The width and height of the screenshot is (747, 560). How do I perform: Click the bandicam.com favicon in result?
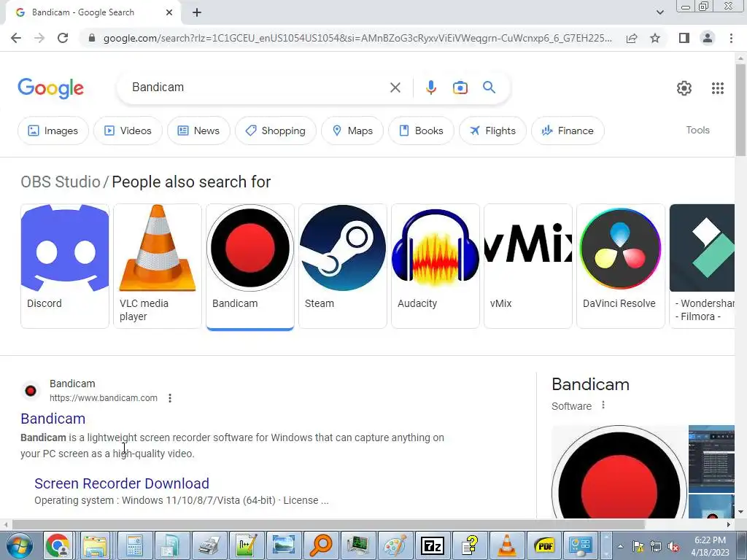coord(31,391)
